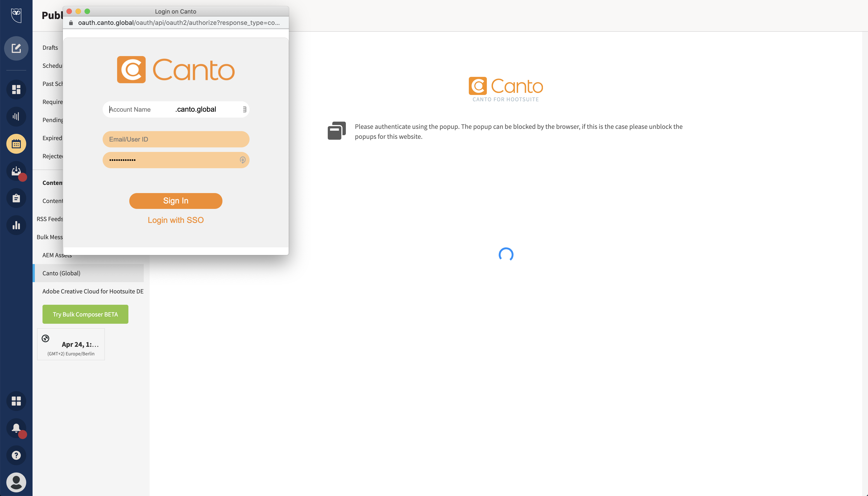Click the Sign In button

(x=176, y=201)
